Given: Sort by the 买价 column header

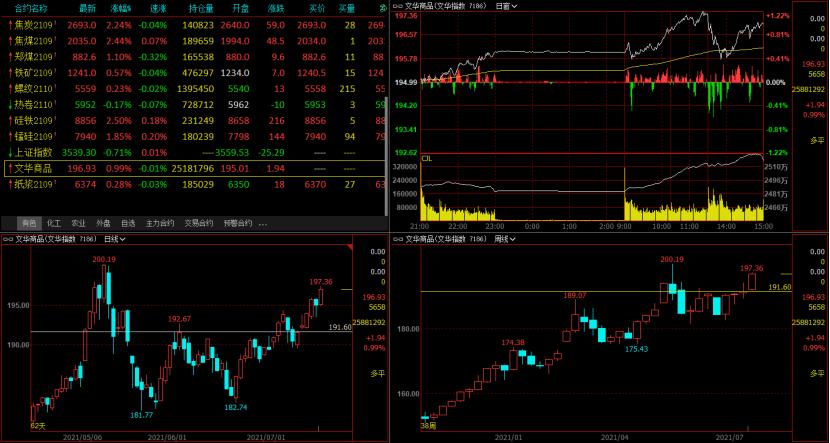Looking at the screenshot, I should [317, 9].
